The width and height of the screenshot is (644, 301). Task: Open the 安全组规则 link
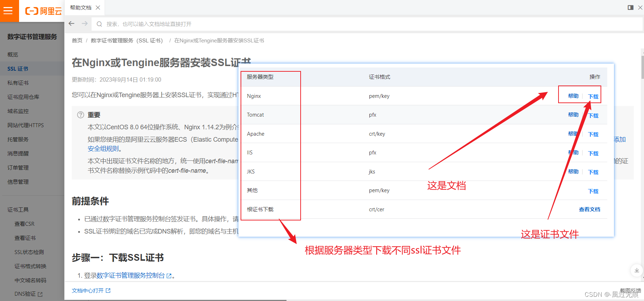click(103, 149)
